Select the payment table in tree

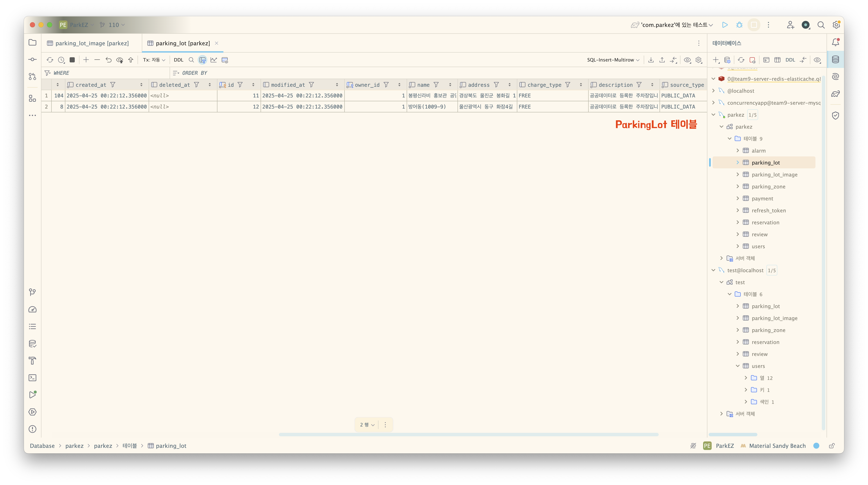pyautogui.click(x=762, y=198)
